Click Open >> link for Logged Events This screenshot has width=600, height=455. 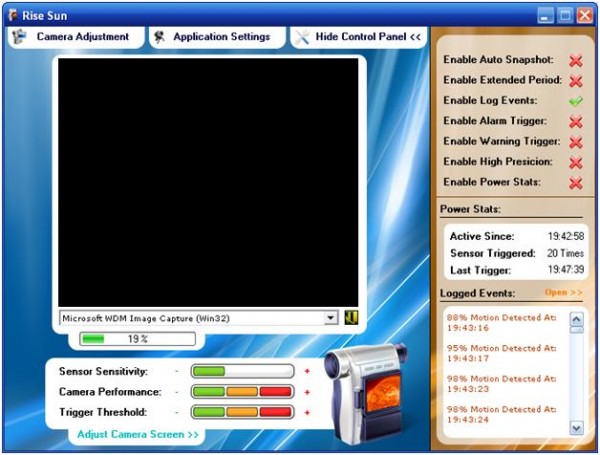pos(563,293)
